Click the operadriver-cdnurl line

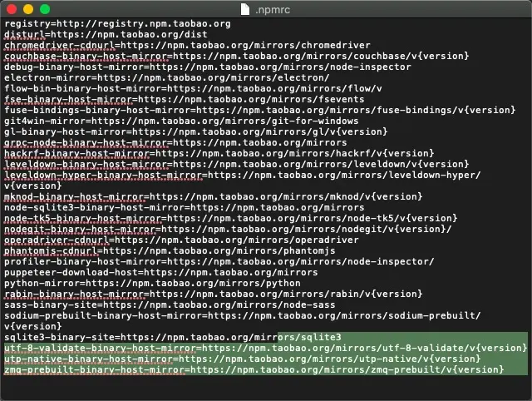181,240
